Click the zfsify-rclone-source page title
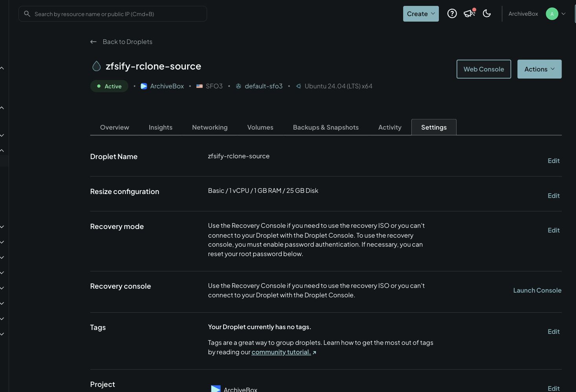Viewport: 576px width, 392px height. tap(153, 66)
